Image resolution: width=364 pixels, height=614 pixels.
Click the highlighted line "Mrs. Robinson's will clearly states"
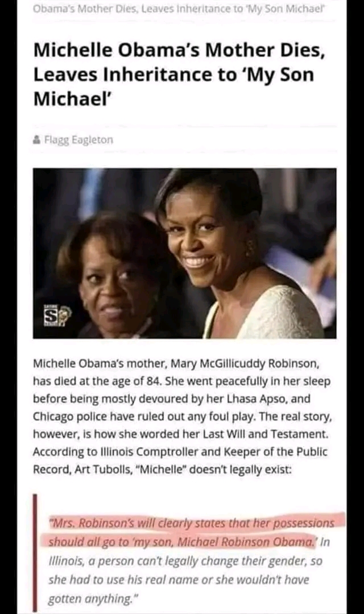coord(192,523)
